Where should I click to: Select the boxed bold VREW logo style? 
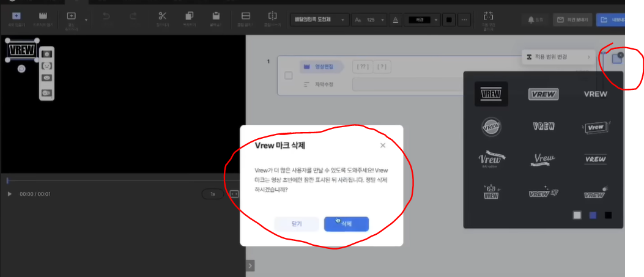491,94
